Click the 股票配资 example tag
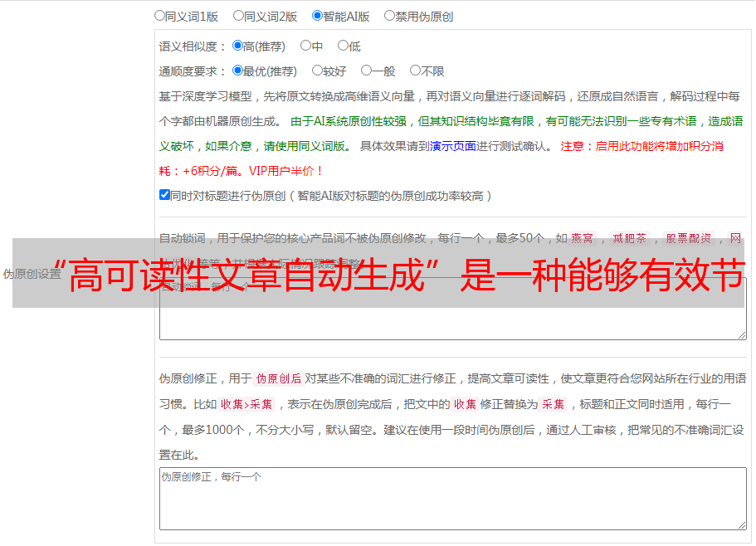The image size is (756, 546). (688, 238)
